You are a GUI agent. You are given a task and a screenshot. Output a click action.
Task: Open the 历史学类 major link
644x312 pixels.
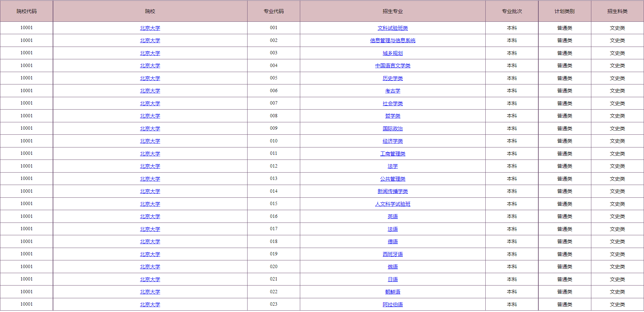pyautogui.click(x=392, y=78)
